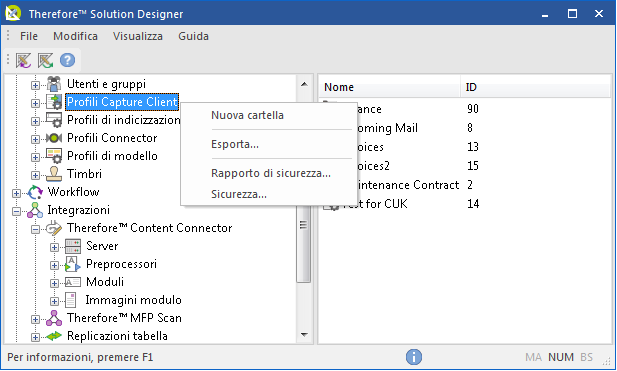
Task: Expand the Workflow node
Action: pyautogui.click(x=17, y=193)
